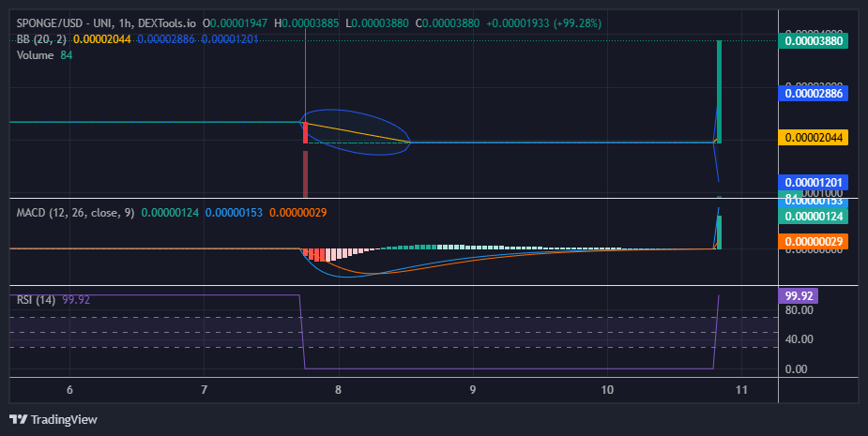Click the High value H0.00003885 in legend
This screenshot has height=436, width=868.
pos(306,23)
